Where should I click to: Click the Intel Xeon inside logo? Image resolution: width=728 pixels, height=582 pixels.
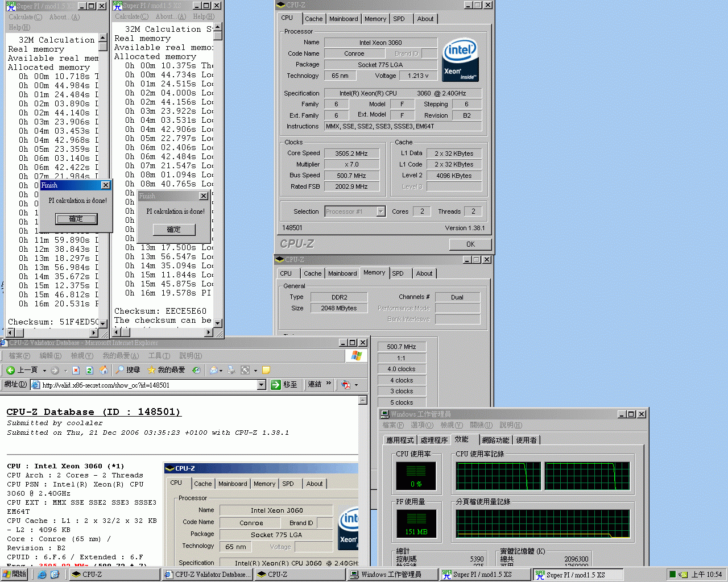(x=460, y=60)
